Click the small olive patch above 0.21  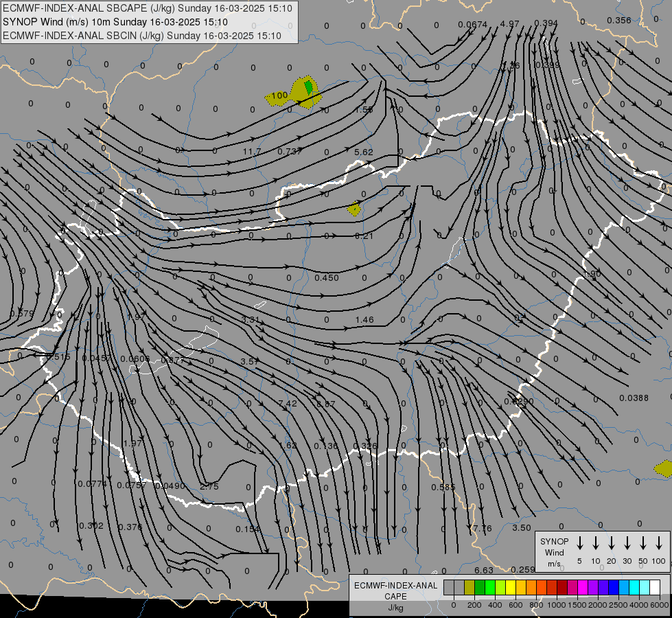pyautogui.click(x=354, y=209)
